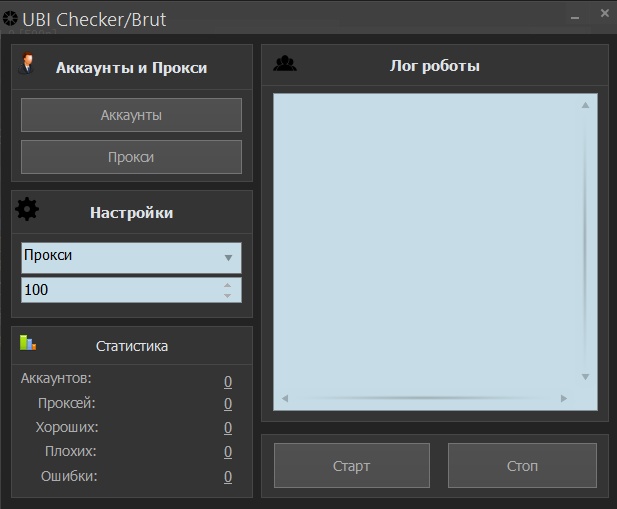Increase the thread count with the up arrow
The image size is (617, 509).
click(227, 285)
